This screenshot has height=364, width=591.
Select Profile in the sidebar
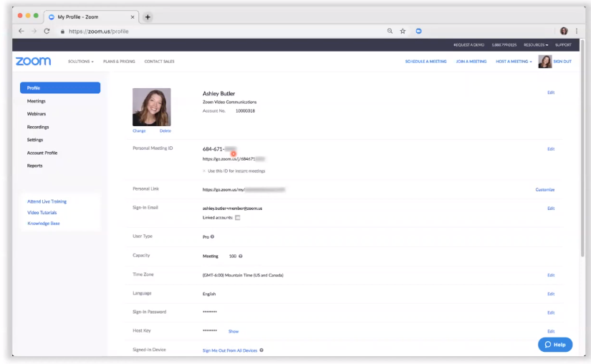(60, 88)
